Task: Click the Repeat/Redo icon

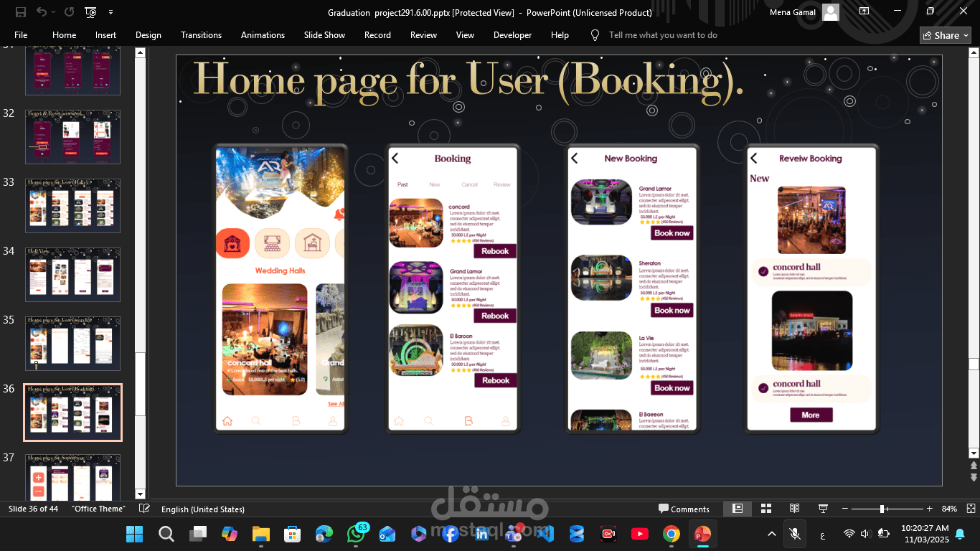Action: (x=69, y=12)
